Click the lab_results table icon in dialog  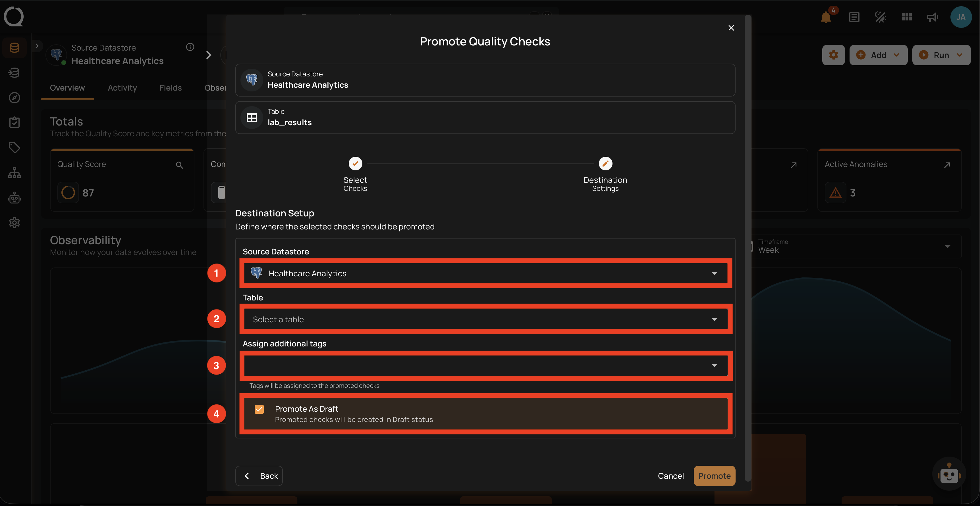tap(252, 118)
